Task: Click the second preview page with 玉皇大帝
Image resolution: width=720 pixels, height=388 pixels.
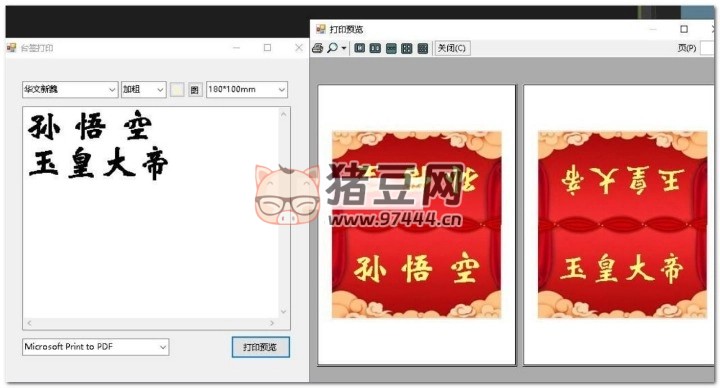Action: coord(619,225)
